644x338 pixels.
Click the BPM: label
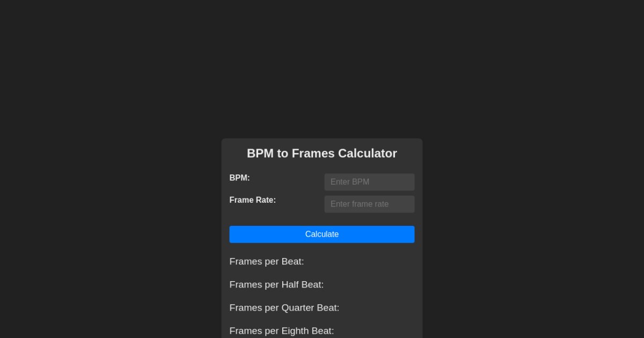click(x=239, y=178)
